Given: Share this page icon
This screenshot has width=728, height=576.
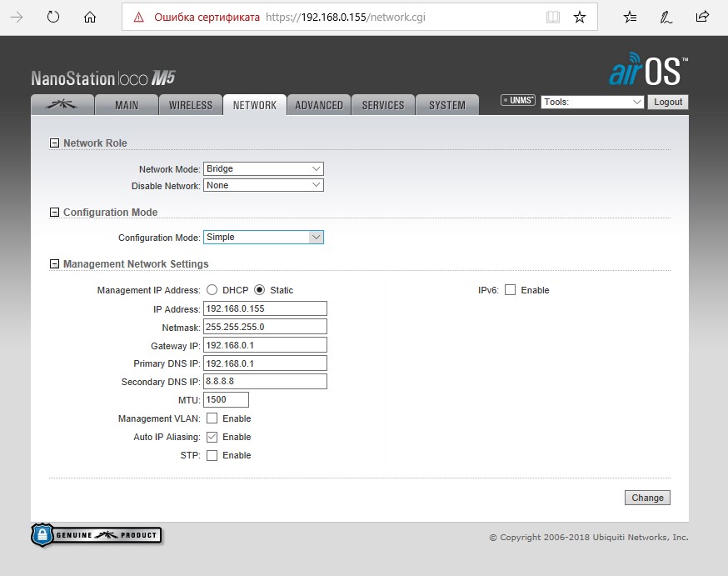Looking at the screenshot, I should click(702, 17).
